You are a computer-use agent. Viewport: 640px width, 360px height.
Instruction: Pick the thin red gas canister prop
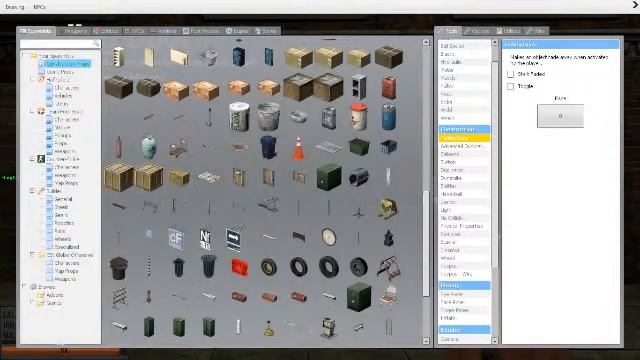tap(119, 147)
